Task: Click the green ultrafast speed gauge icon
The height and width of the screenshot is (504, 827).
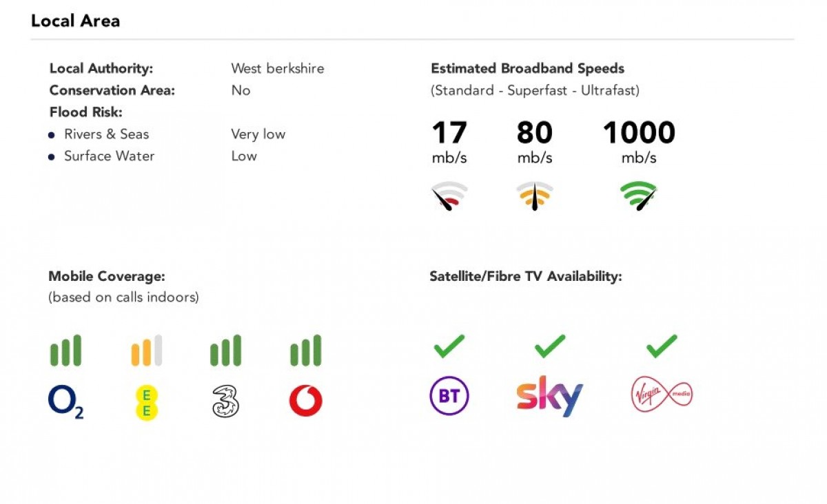Action: pos(639,196)
